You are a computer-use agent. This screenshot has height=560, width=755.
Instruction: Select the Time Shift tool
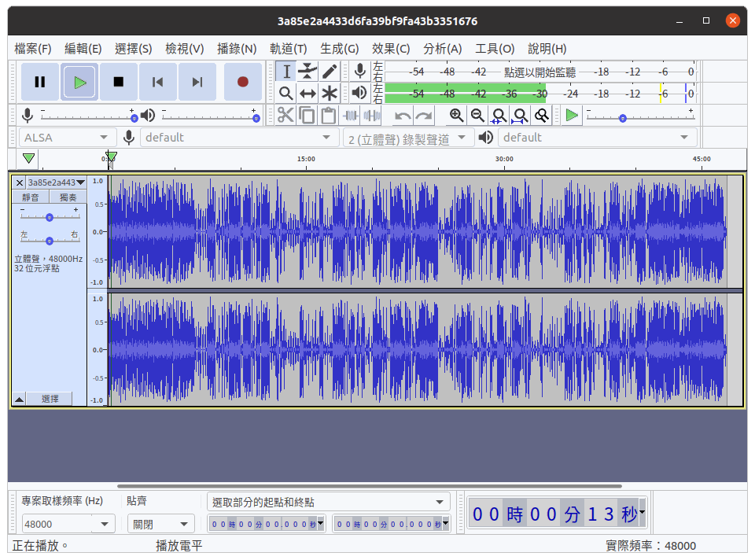[308, 93]
